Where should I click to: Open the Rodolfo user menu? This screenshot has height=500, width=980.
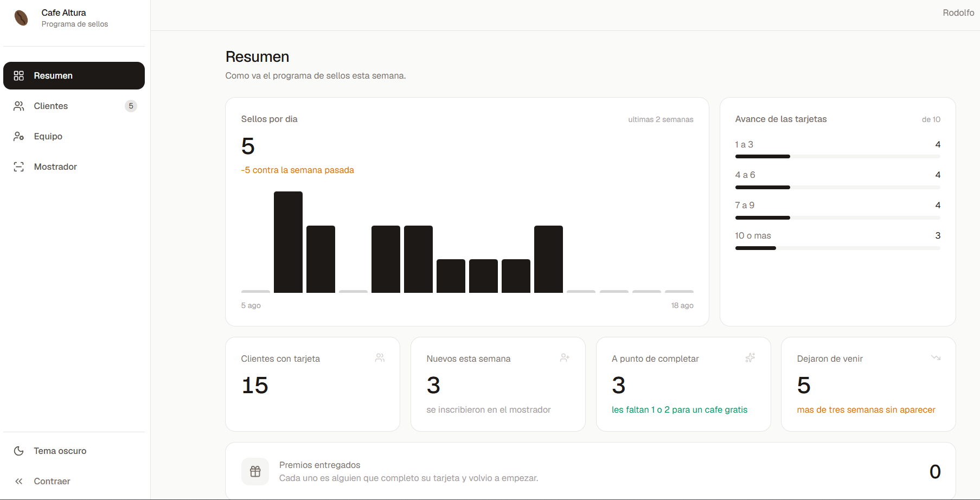(x=958, y=12)
